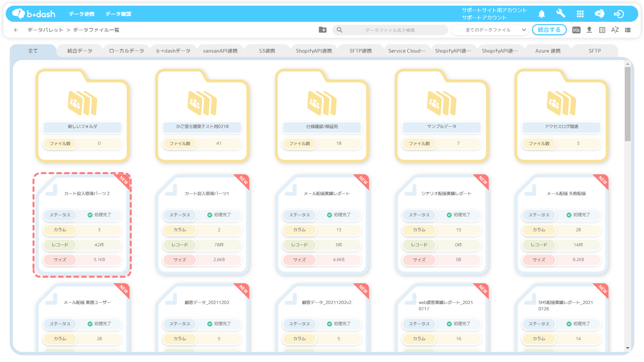The image size is (644, 362).
Task: Open the SQL editor icon
Action: point(576,30)
